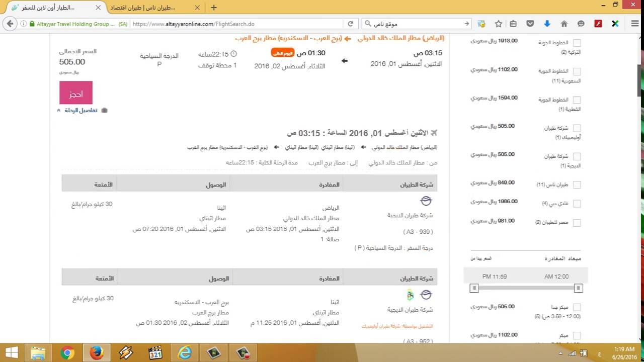
Task: Toggle طيران ناس (11) checkbox
Action: 577,185
